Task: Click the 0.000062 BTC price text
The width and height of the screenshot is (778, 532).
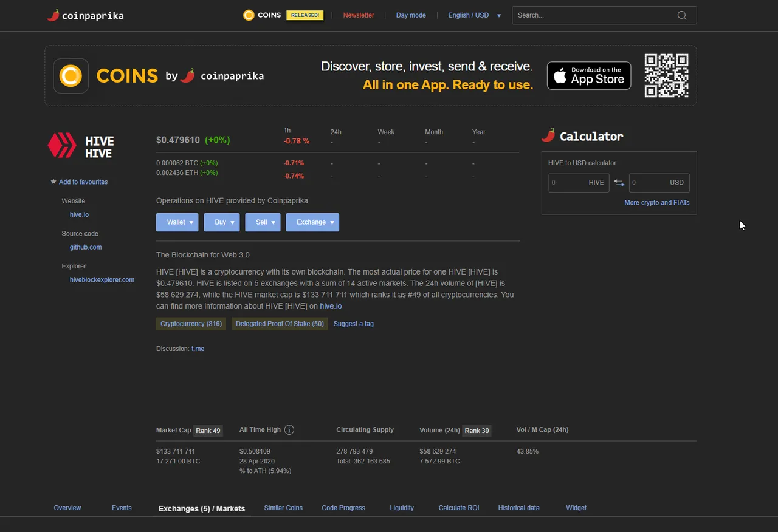Action: coord(177,163)
